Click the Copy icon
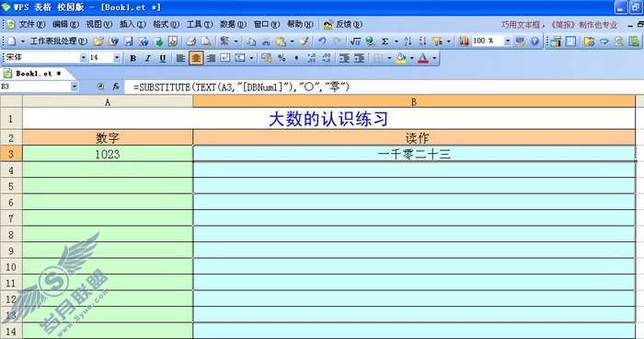The image size is (644, 339). click(x=251, y=41)
